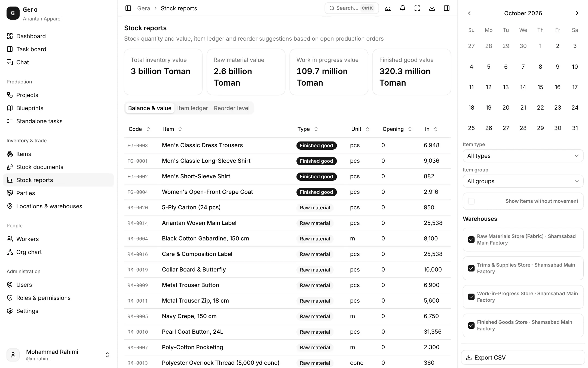588x368 pixels.
Task: Switch to Balance & value tab
Action: tap(150, 108)
